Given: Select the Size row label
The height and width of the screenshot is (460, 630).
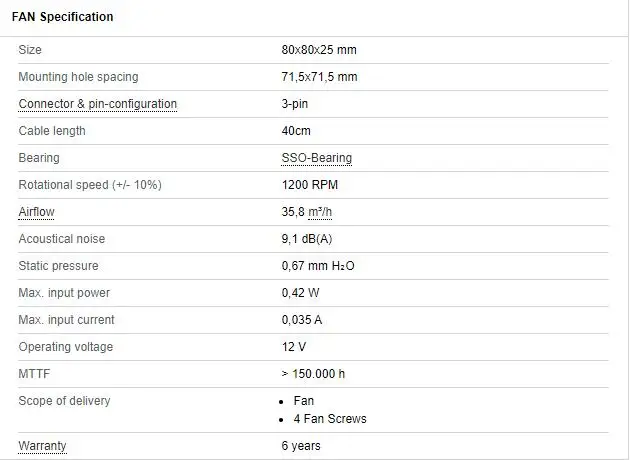Looking at the screenshot, I should (x=30, y=50).
